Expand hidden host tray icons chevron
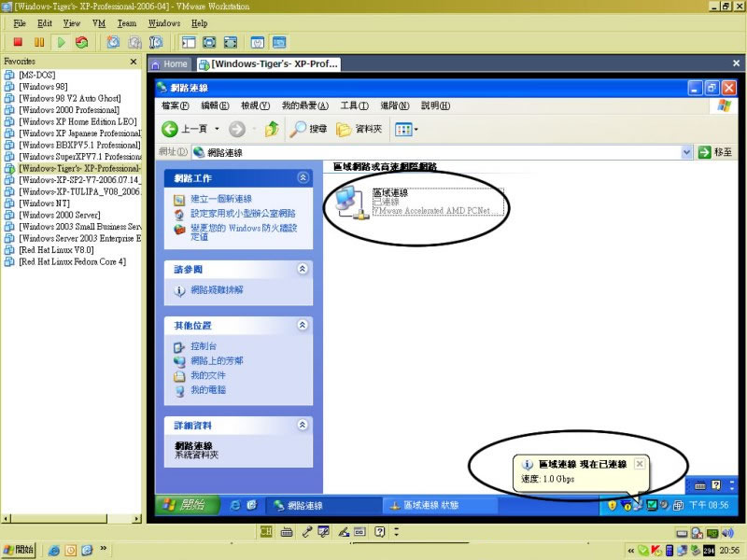Viewport: 747px width, 560px height. click(631, 551)
